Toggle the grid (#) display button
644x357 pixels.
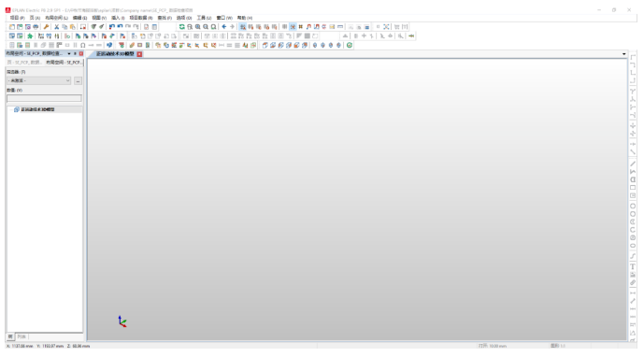[301, 27]
